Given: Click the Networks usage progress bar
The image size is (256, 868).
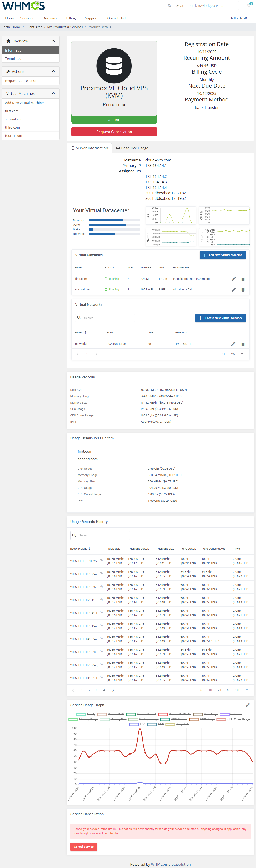Looking at the screenshot, I should pos(114,234).
